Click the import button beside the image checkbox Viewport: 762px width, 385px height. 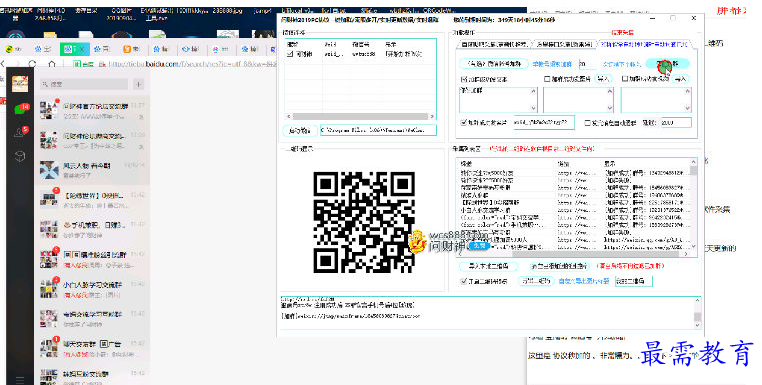[603, 79]
